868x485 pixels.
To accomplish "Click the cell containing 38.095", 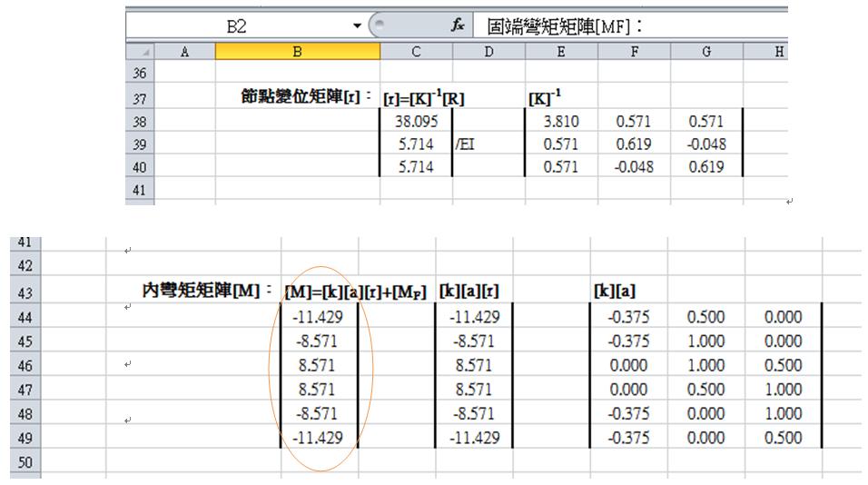I will 416,121.
